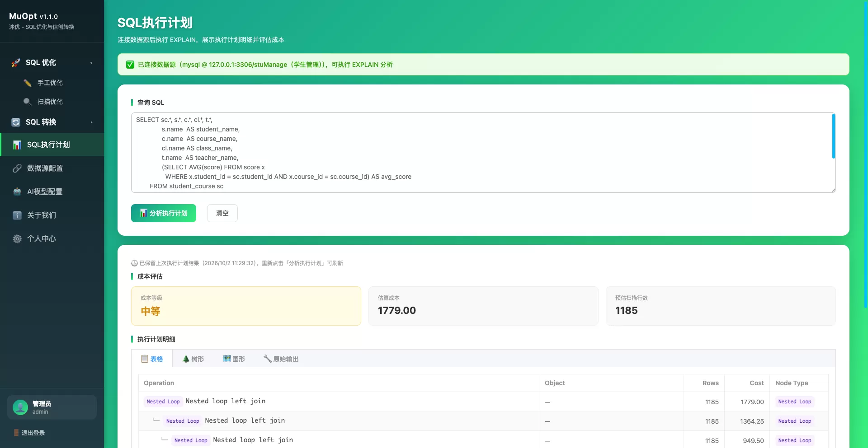Click the notepad icon on 表格 tab
This screenshot has height=448, width=868.
click(x=145, y=359)
